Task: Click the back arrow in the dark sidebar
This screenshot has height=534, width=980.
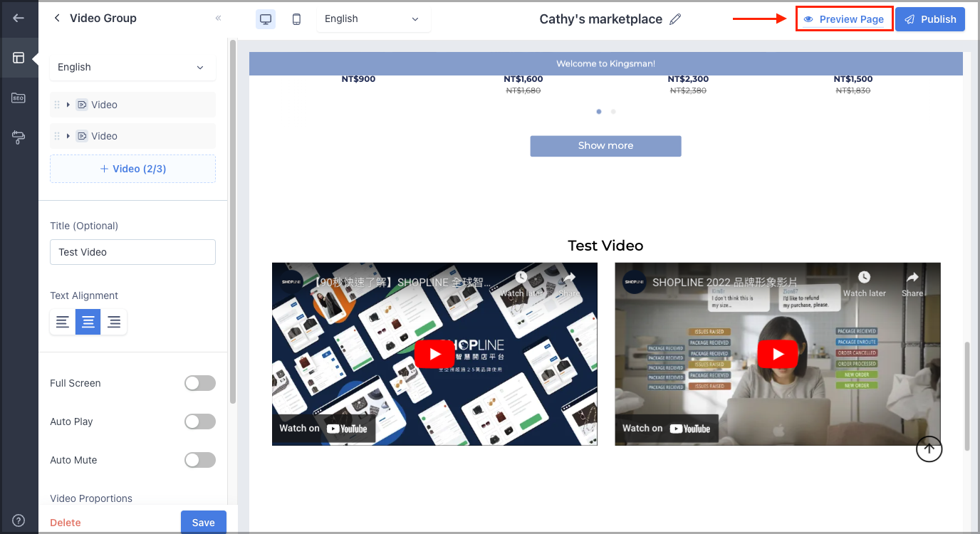Action: pyautogui.click(x=19, y=18)
